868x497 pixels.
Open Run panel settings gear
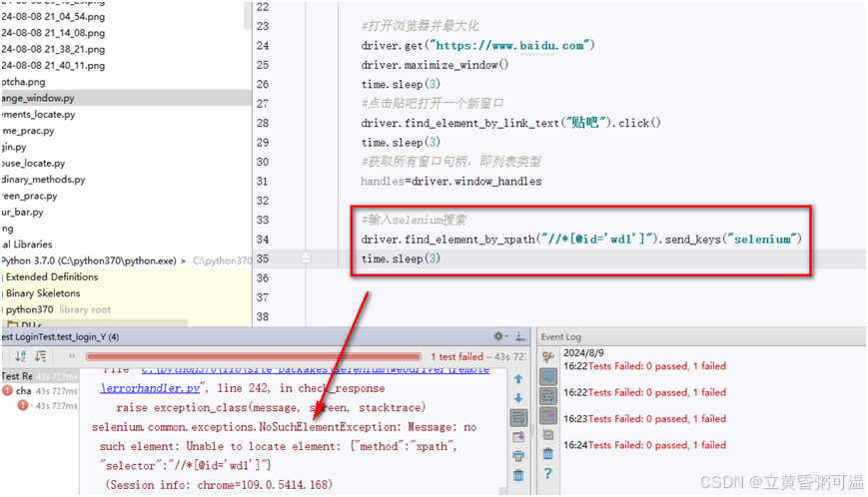pyautogui.click(x=499, y=336)
